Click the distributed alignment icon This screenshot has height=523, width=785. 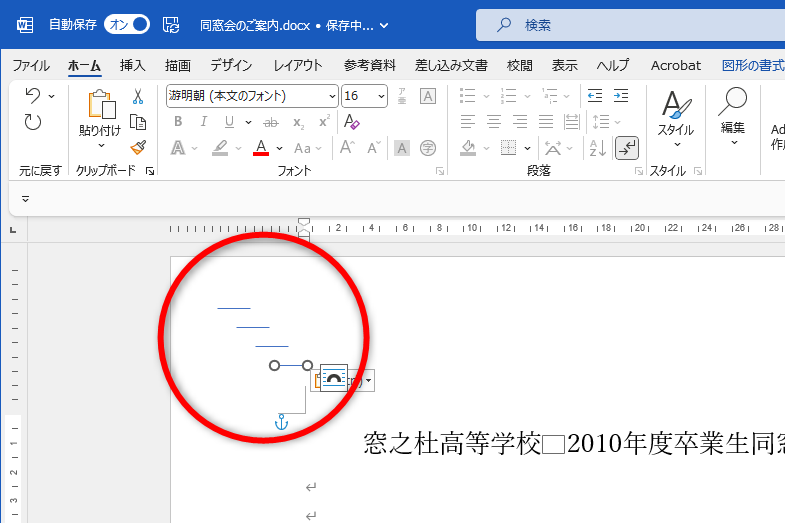[572, 122]
